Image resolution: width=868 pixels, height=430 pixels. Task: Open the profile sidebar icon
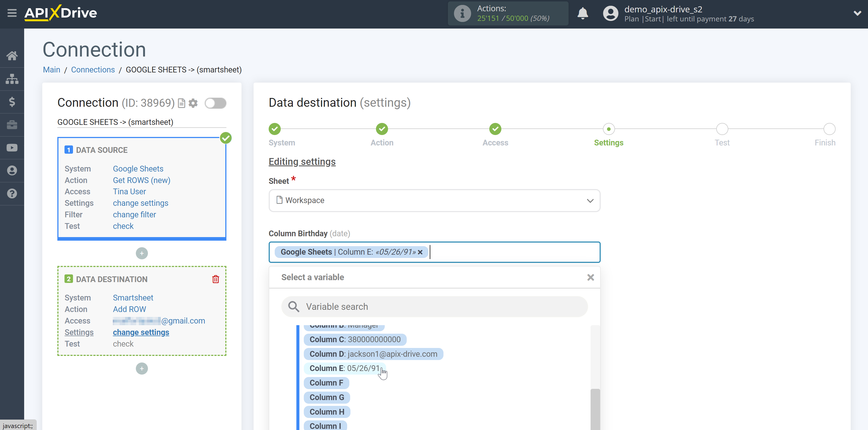click(12, 170)
